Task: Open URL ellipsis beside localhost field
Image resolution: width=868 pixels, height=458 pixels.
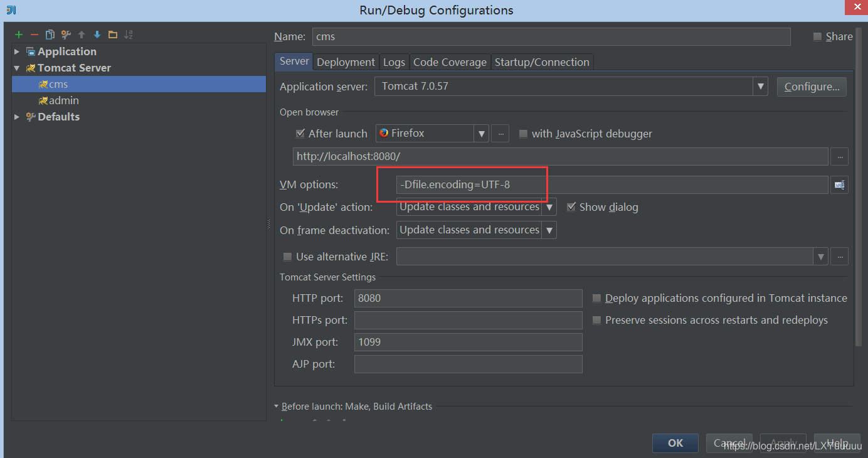Action: coord(839,156)
